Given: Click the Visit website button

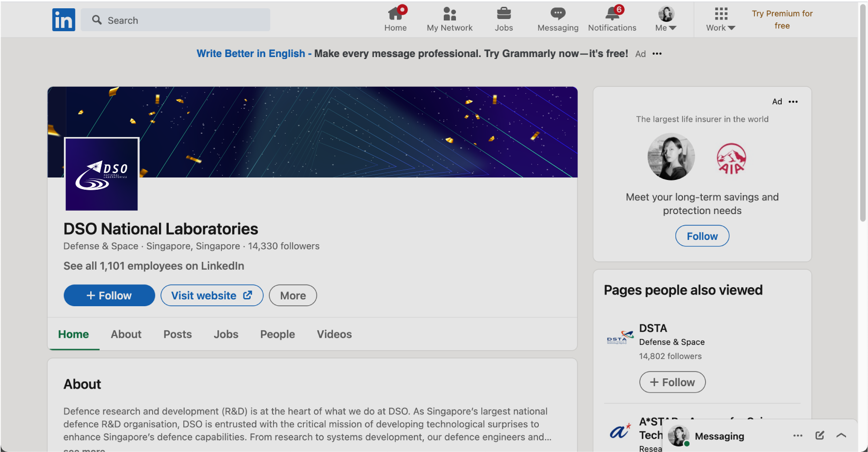Looking at the screenshot, I should coord(212,295).
